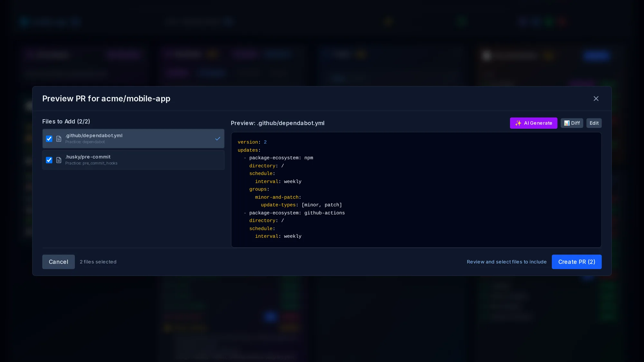The width and height of the screenshot is (644, 362).
Task: Close the Preview PR dialog
Action: [x=596, y=98]
